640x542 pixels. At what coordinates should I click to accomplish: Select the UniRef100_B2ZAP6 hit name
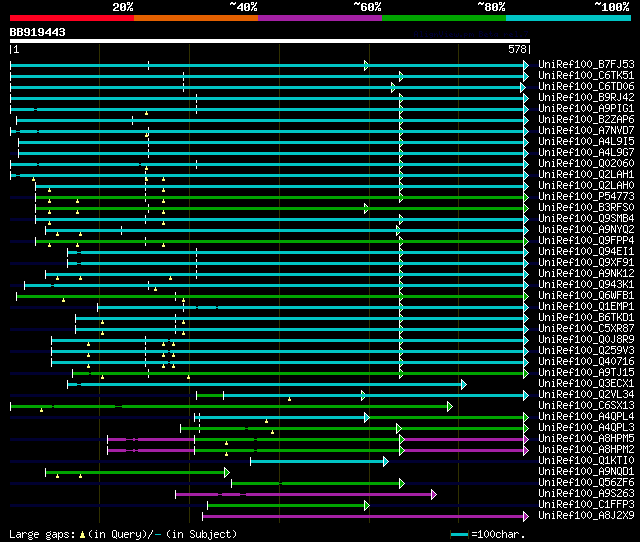point(586,120)
